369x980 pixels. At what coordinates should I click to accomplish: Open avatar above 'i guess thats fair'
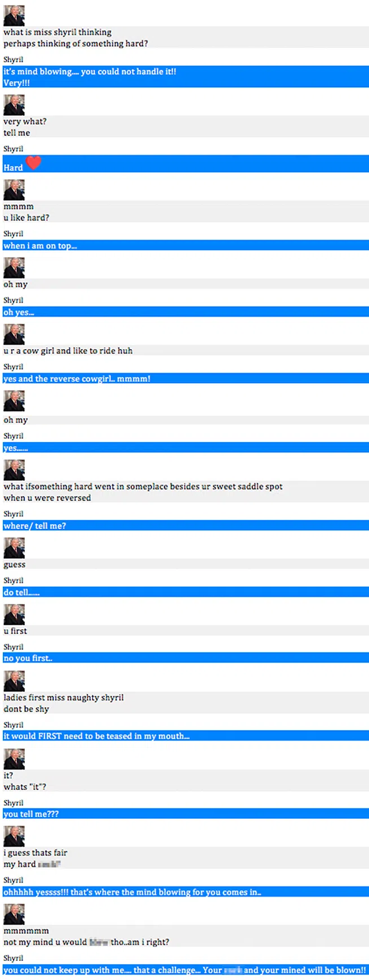tap(14, 836)
